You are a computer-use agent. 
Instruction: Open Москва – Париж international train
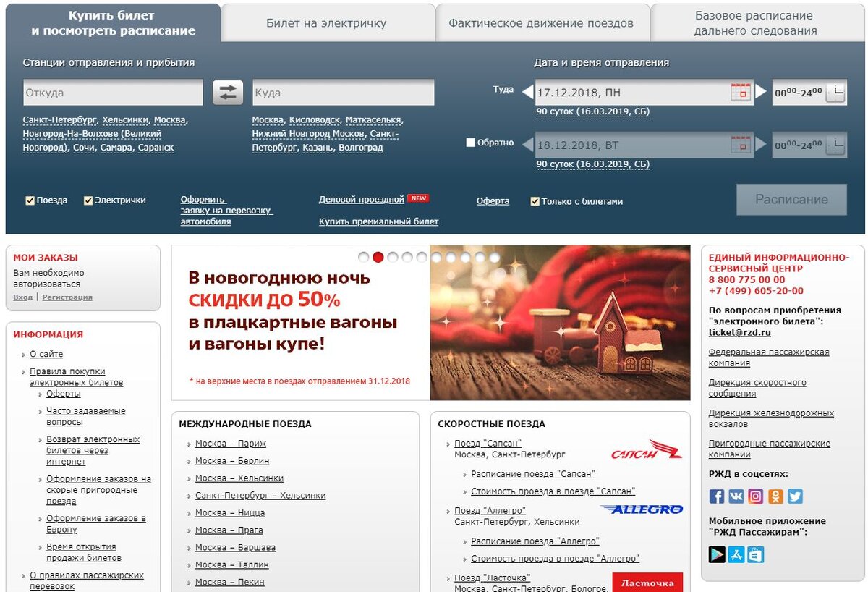pyautogui.click(x=231, y=444)
